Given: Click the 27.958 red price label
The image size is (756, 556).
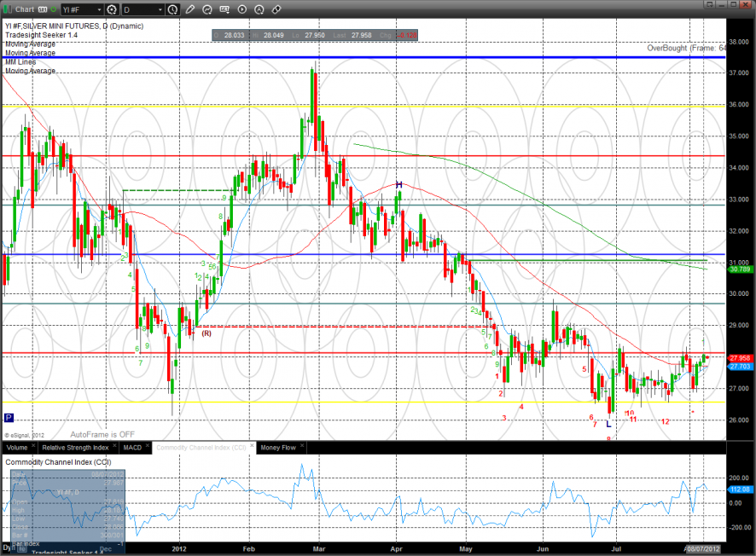Looking at the screenshot, I should point(739,358).
